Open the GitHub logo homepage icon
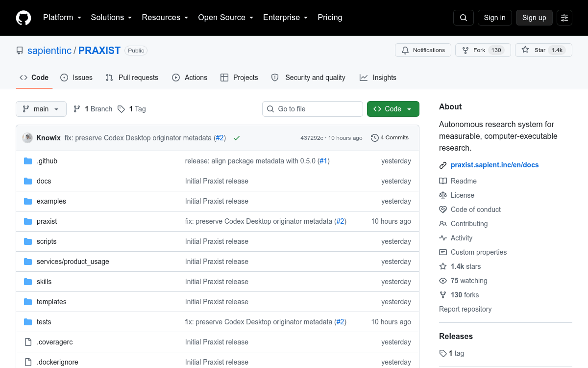This screenshot has height=368, width=588. click(24, 18)
